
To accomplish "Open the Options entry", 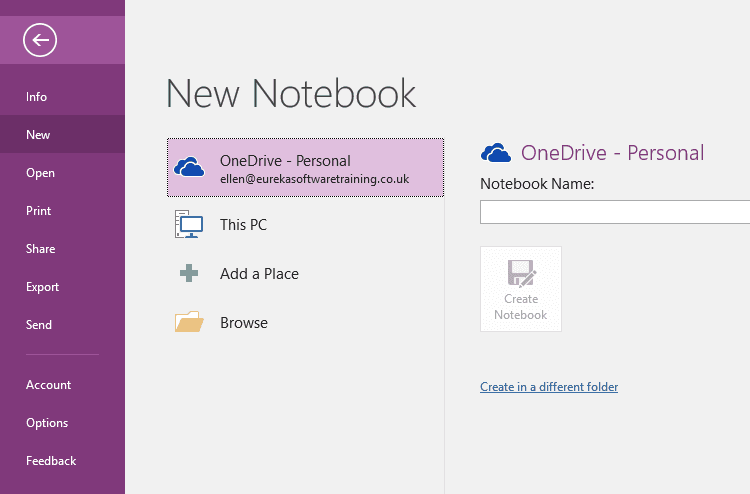I will (x=47, y=423).
